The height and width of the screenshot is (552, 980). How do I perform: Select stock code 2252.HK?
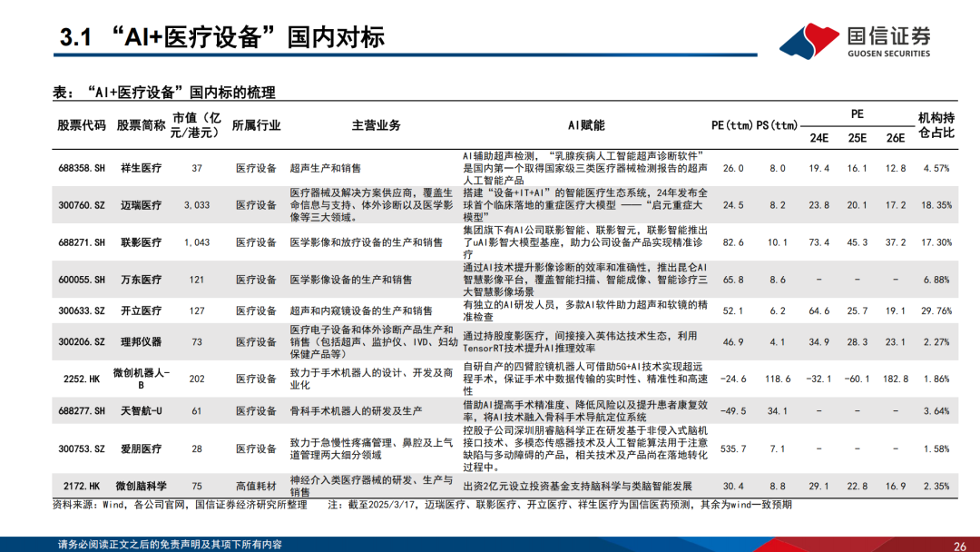[x=82, y=379]
